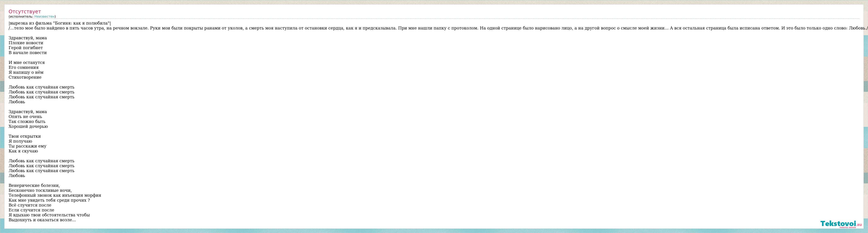The image size is (868, 233).
Task: Click the long prose line starting '/...тело мое'
Action: coord(438,28)
